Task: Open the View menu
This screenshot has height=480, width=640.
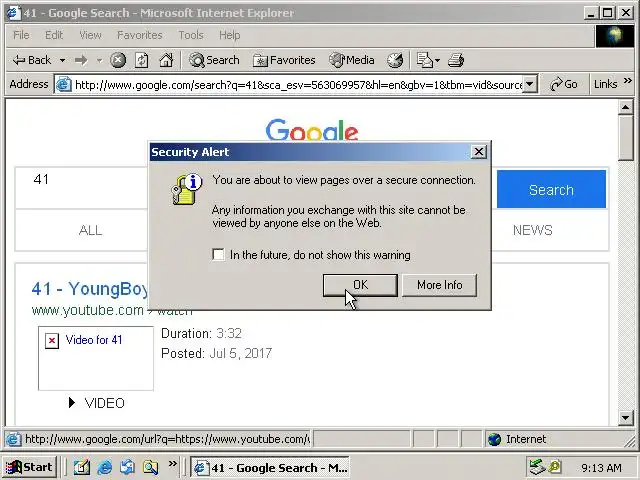Action: 90,35
